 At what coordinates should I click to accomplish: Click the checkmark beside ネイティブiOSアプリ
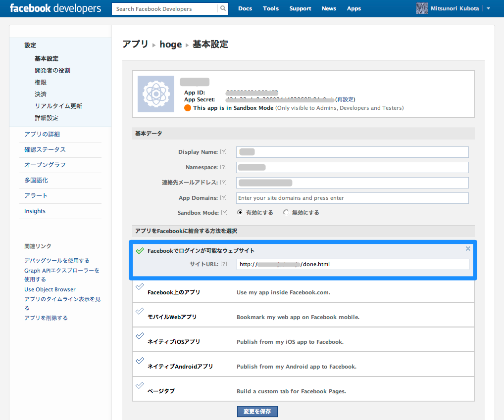[140, 336]
